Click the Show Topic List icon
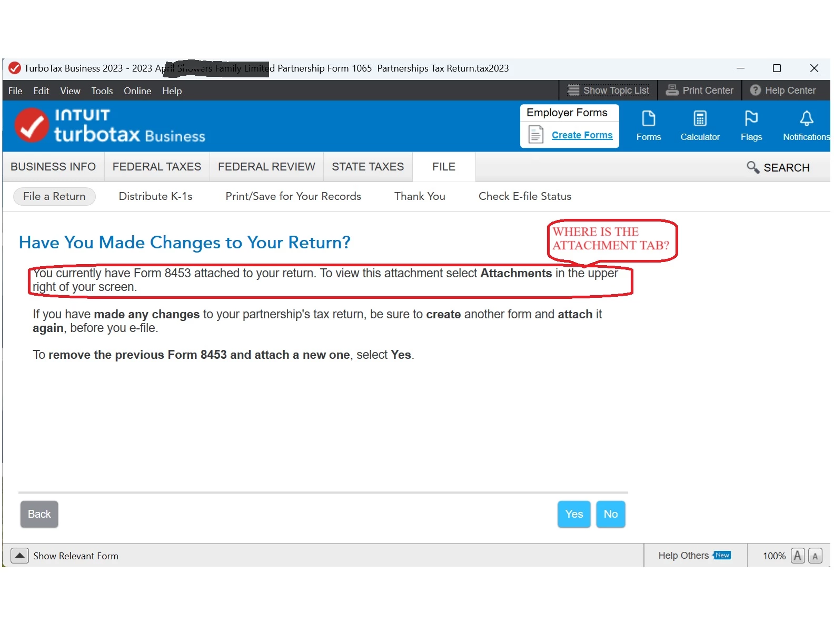Image resolution: width=834 pixels, height=644 pixels. (x=573, y=90)
